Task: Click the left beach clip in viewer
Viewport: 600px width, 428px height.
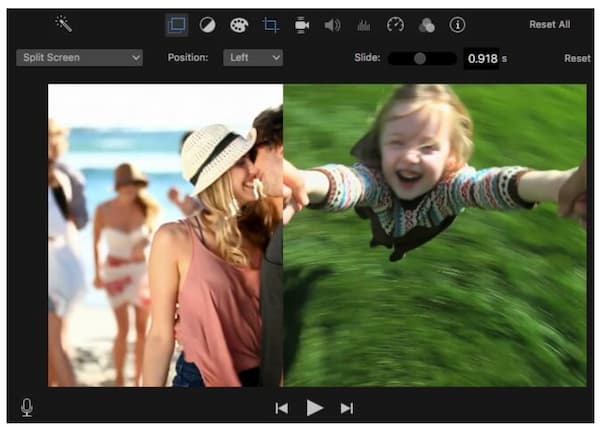Action: [165, 235]
